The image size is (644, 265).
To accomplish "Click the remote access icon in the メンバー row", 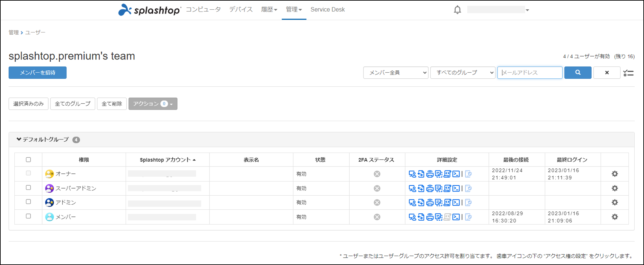I will tap(412, 217).
